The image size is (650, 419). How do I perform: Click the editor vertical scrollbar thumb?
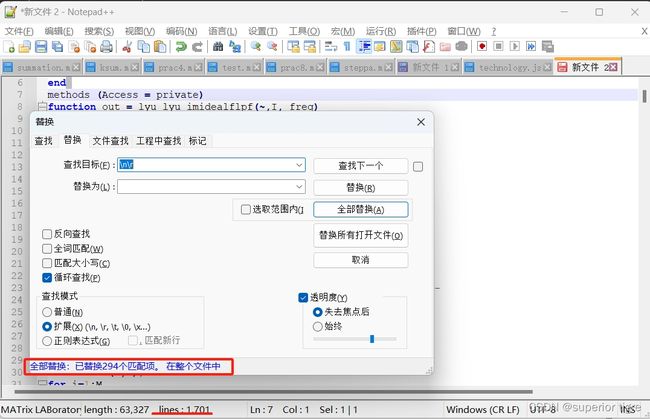coord(644,96)
